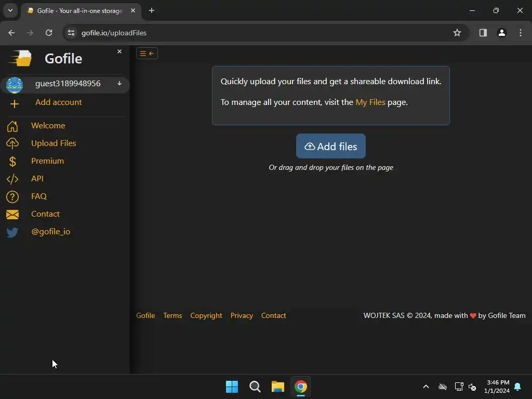The height and width of the screenshot is (399, 532).
Task: Open the Terms footer link
Action: tap(172, 315)
